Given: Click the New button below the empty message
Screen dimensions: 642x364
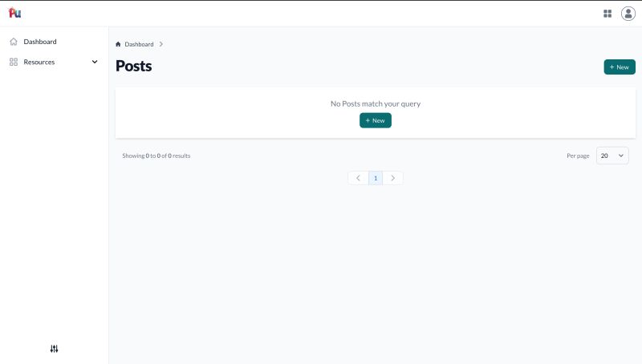Looking at the screenshot, I should point(376,120).
